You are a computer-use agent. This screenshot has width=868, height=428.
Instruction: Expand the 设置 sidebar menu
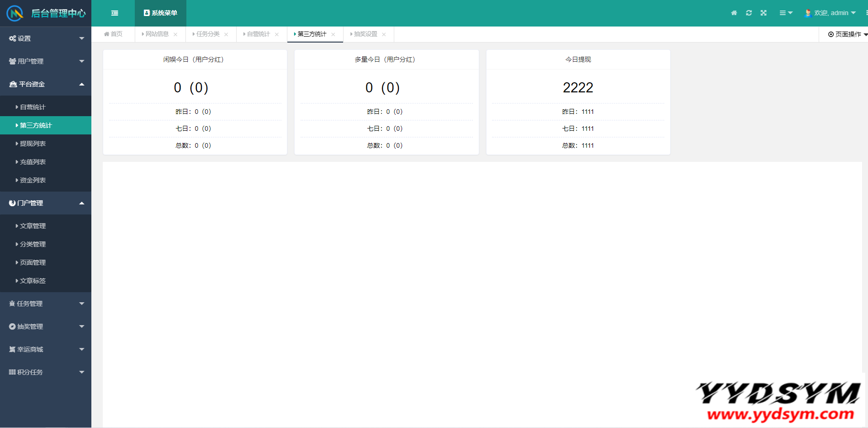(46, 38)
